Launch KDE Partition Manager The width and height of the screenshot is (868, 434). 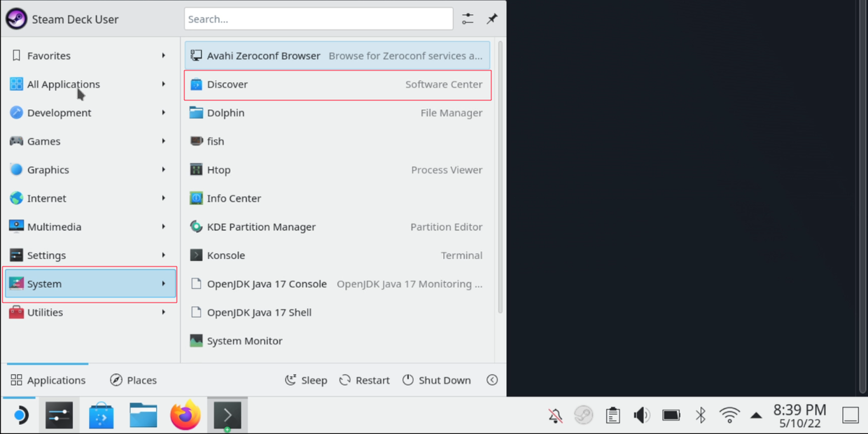coord(337,227)
